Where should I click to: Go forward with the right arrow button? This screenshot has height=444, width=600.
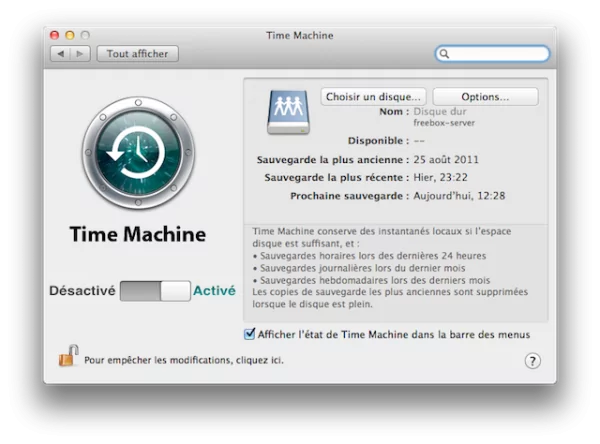79,54
